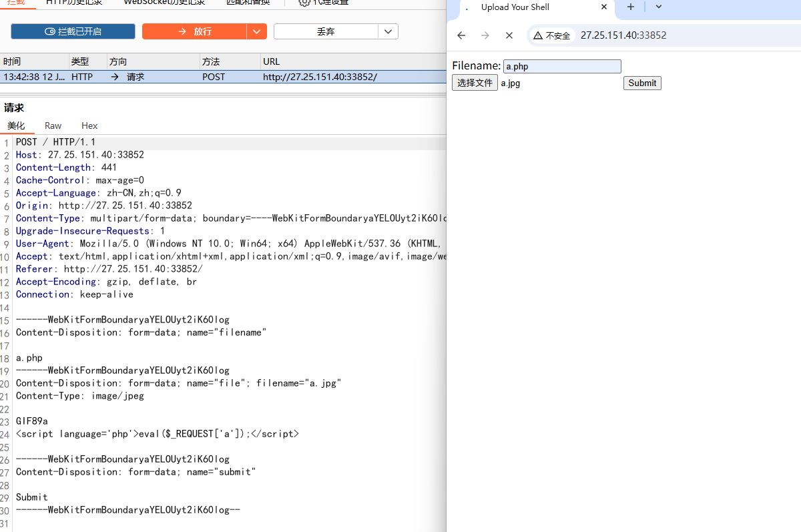Click the GIF89a line in request body
The width and height of the screenshot is (801, 532).
click(32, 421)
